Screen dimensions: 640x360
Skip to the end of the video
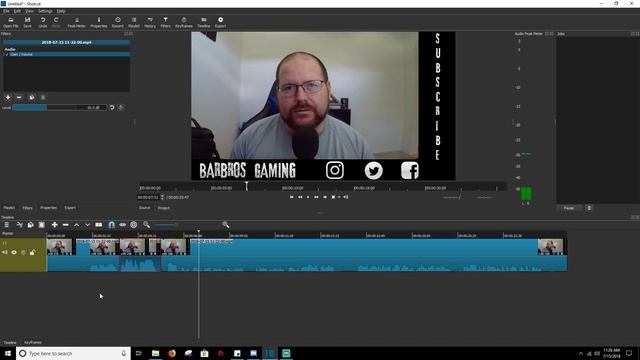point(325,197)
